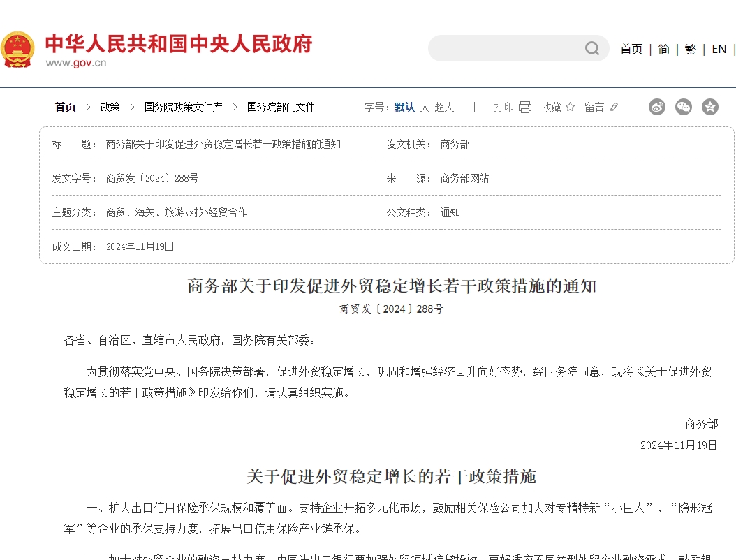Click inside the search input box

pos(510,48)
